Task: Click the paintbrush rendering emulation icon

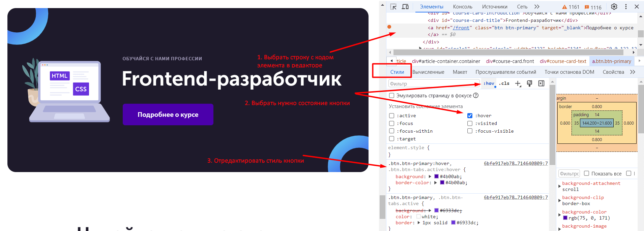Action: pos(529,84)
